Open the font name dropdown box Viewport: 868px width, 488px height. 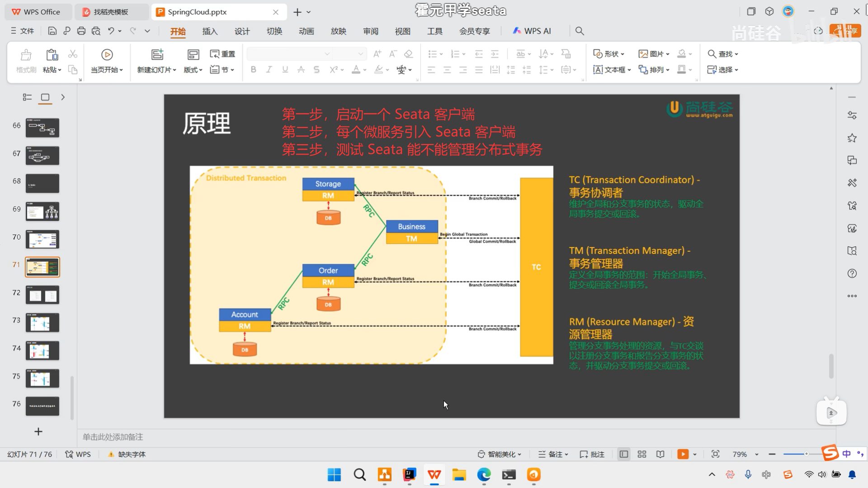[289, 54]
